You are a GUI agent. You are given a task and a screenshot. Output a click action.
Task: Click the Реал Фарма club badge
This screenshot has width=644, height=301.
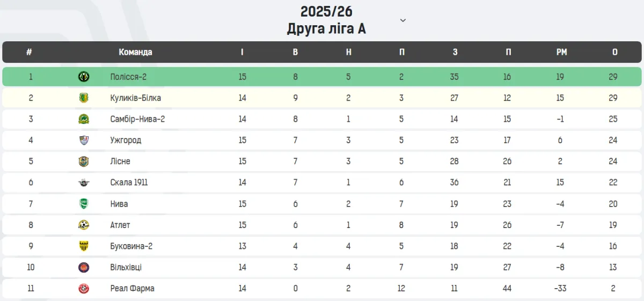click(x=84, y=289)
